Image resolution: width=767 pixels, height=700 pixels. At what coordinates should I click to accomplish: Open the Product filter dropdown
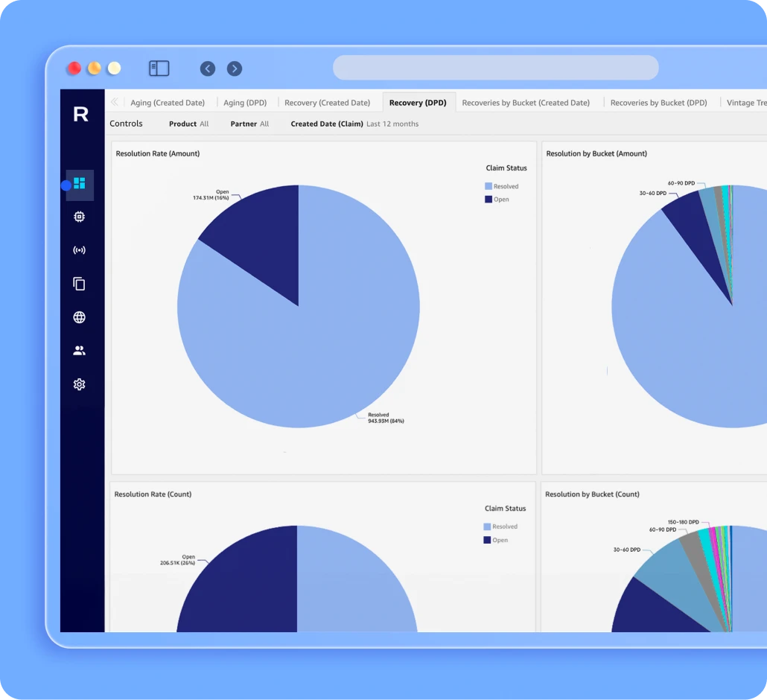click(x=189, y=124)
